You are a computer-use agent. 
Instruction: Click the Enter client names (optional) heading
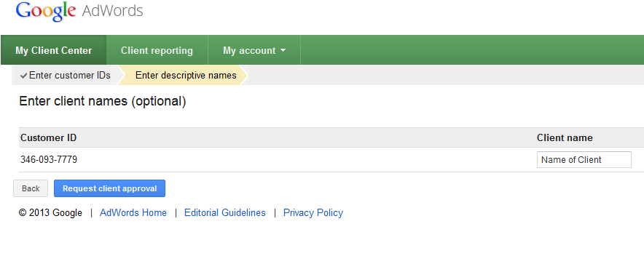click(103, 101)
